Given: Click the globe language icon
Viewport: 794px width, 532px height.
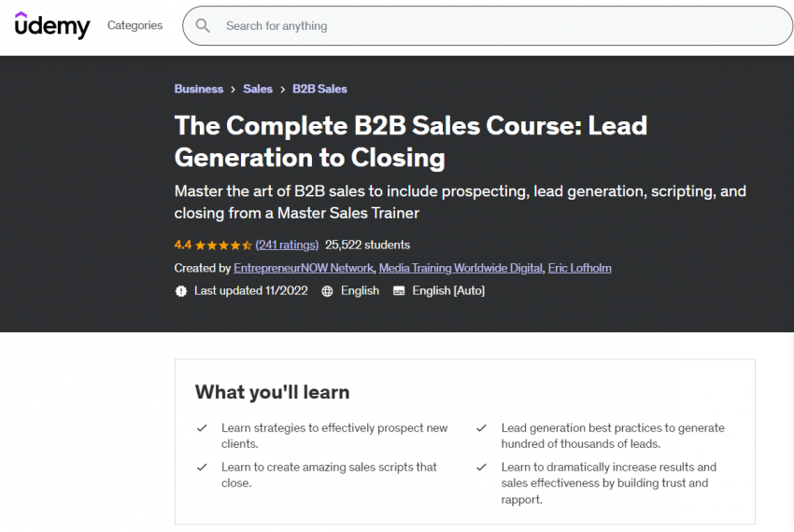Looking at the screenshot, I should click(x=328, y=291).
